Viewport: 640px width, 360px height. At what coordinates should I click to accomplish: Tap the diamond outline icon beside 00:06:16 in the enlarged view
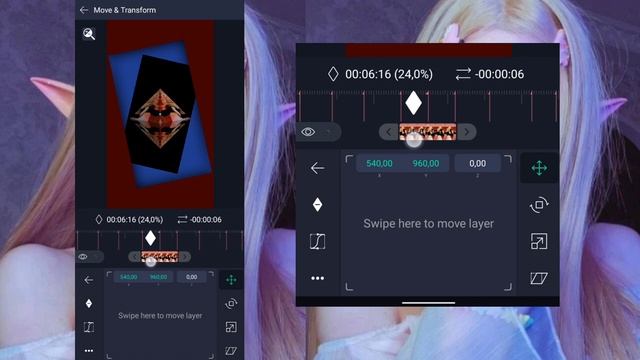[x=333, y=74]
